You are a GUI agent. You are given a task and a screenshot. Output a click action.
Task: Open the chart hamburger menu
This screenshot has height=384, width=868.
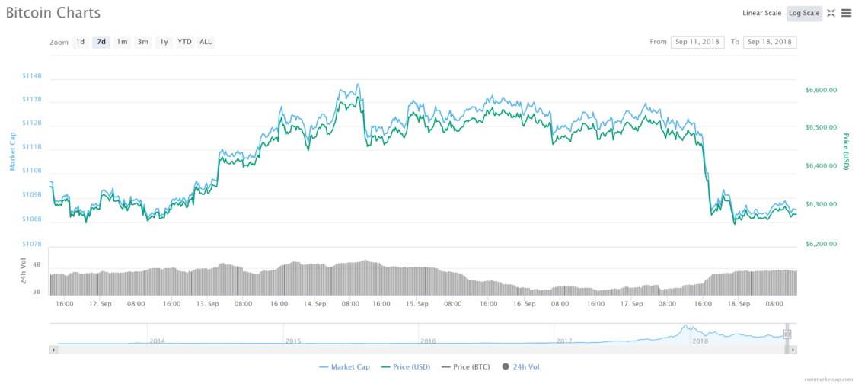coord(846,13)
